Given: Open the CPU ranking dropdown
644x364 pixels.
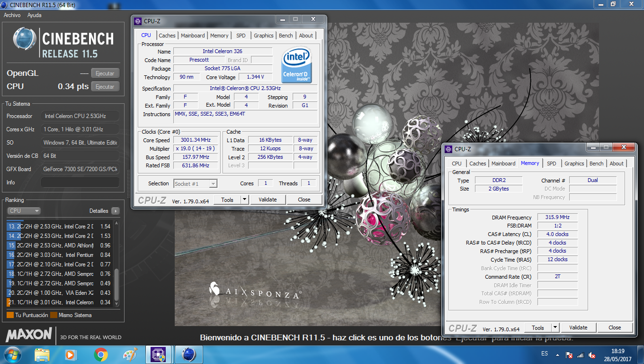Looking at the screenshot, I should click(24, 211).
